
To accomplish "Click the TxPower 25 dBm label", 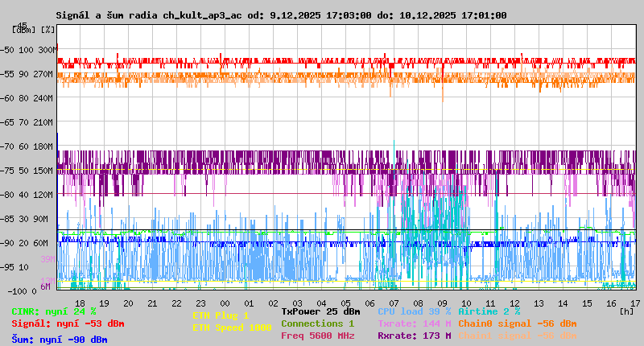I will pos(320,311).
